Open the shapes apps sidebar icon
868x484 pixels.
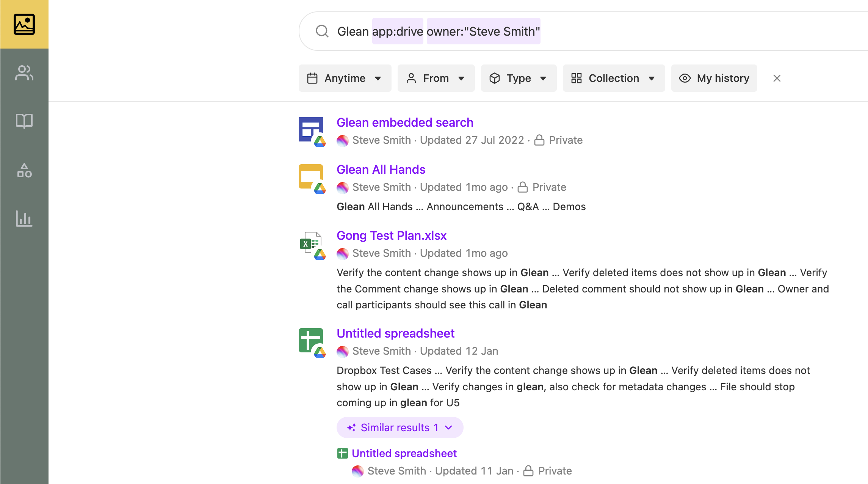point(24,170)
